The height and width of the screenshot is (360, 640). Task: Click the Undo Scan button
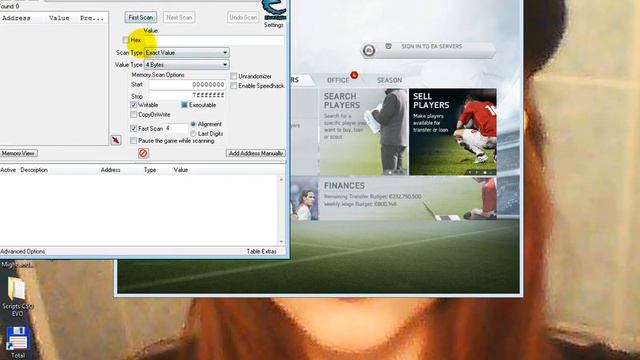point(243,17)
